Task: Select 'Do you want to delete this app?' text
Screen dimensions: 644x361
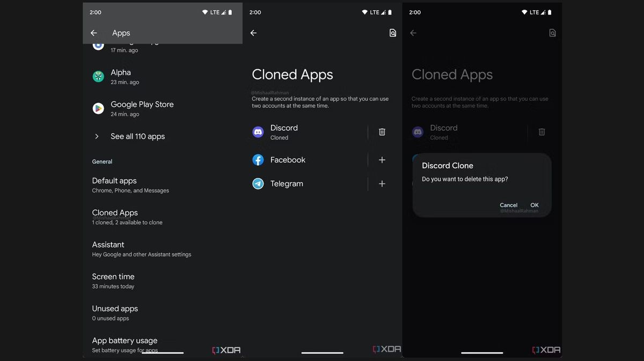Action: point(465,179)
